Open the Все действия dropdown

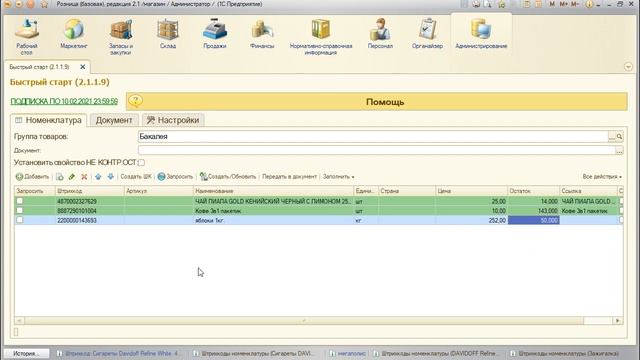click(602, 177)
